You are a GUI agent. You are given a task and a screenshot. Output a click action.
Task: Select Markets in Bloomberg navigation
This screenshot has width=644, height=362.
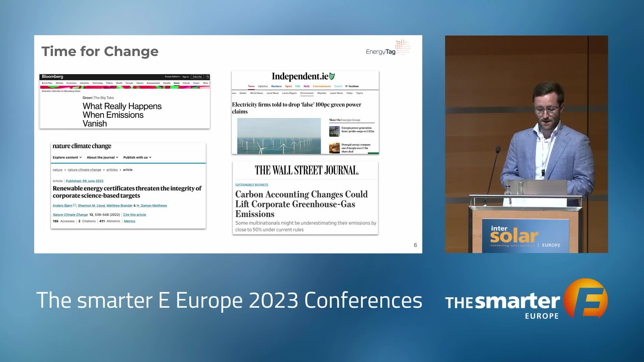pyautogui.click(x=59, y=83)
